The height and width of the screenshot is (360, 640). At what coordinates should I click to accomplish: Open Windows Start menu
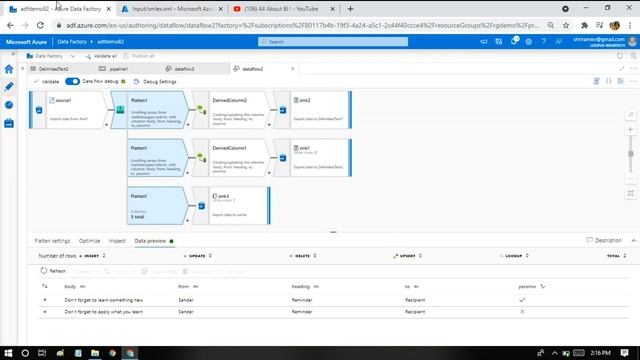coord(8,353)
